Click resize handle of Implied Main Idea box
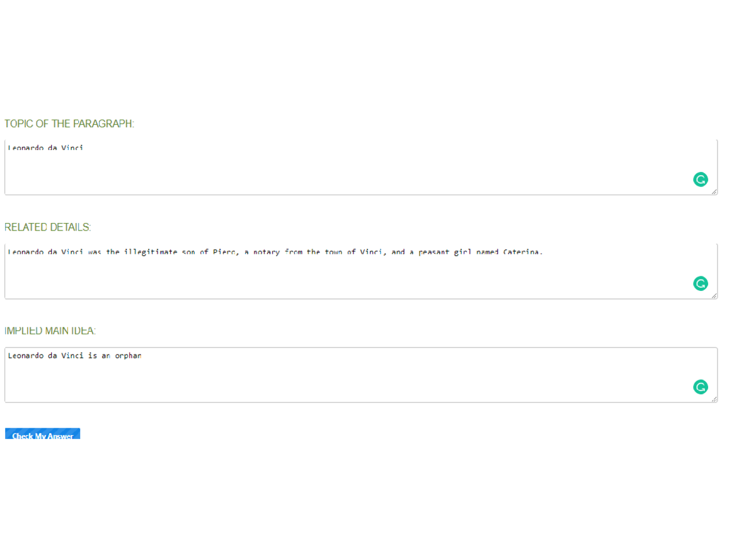Viewport: 756px width, 534px height. click(x=714, y=399)
